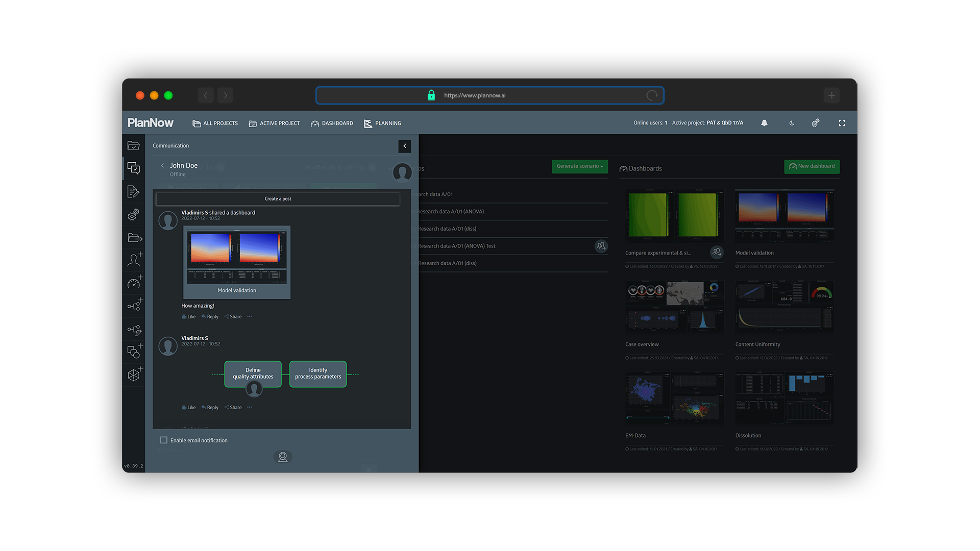
Task: Click the webcam icon below chat
Action: (x=283, y=457)
